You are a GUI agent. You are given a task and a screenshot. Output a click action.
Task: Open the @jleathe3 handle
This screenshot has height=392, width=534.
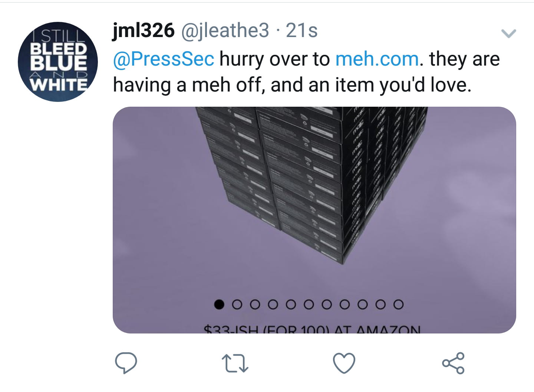click(x=225, y=30)
